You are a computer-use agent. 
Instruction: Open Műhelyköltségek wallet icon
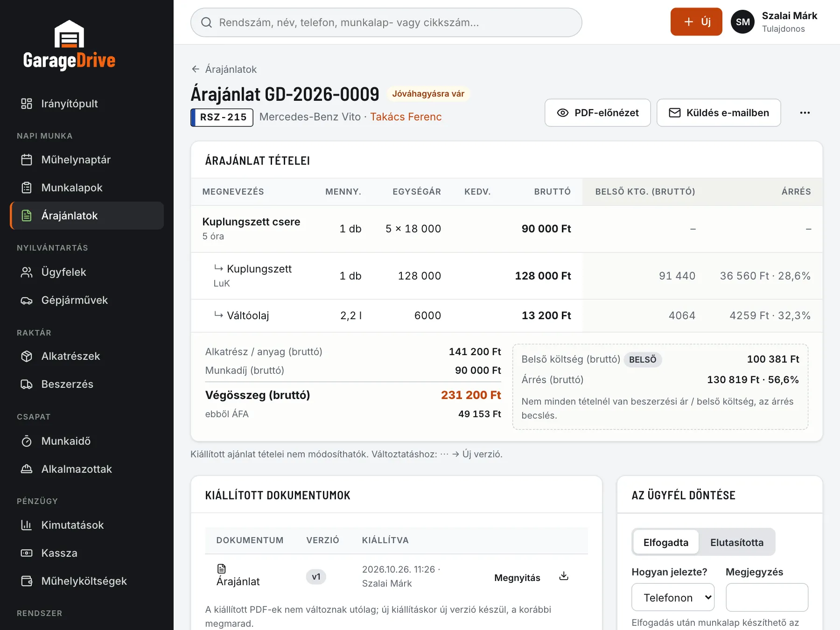[27, 581]
